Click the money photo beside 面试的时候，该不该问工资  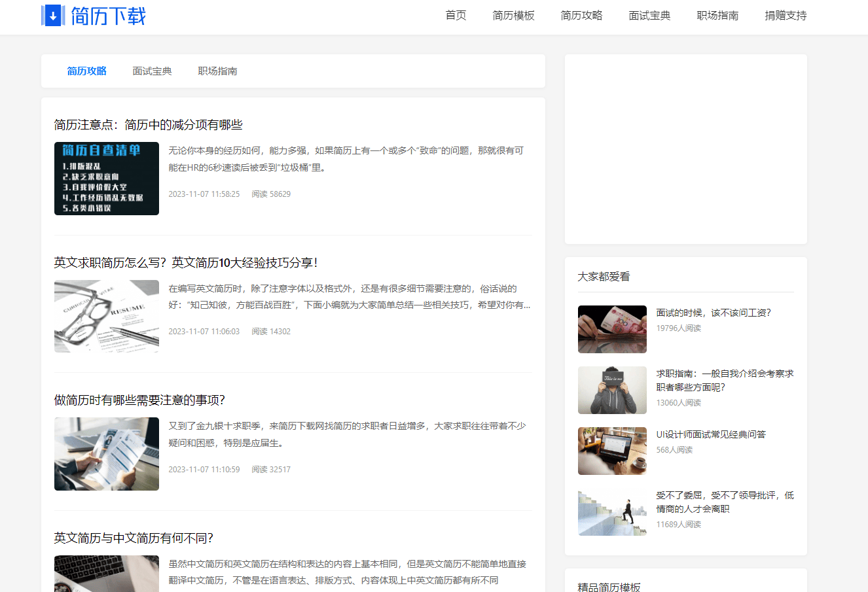[611, 329]
